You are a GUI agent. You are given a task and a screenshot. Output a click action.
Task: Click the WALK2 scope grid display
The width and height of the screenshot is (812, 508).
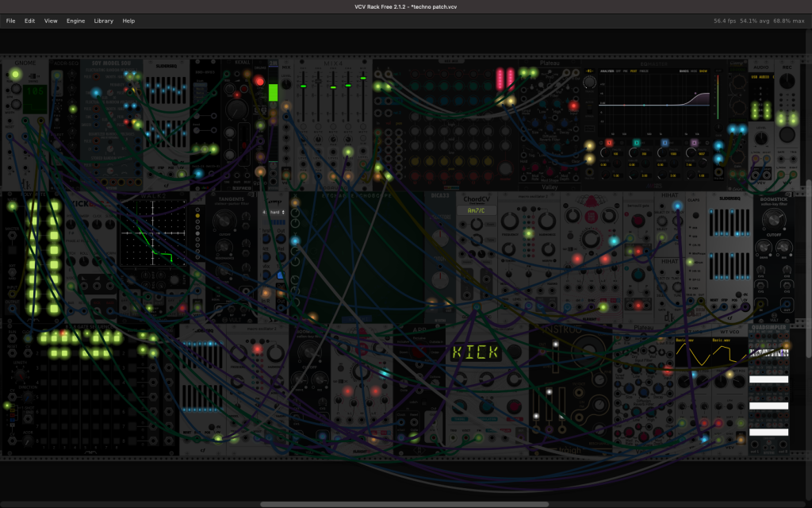click(153, 233)
